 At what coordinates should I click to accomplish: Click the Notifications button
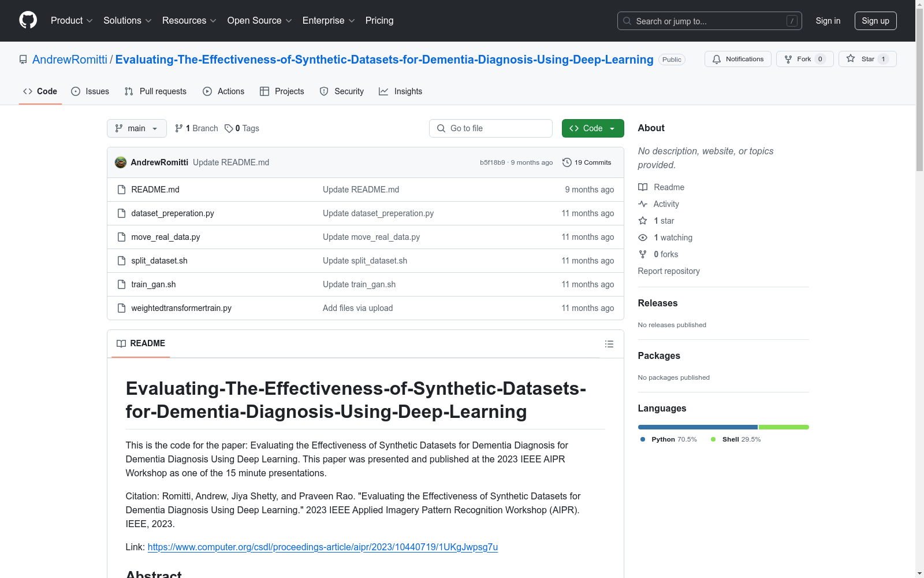point(738,59)
